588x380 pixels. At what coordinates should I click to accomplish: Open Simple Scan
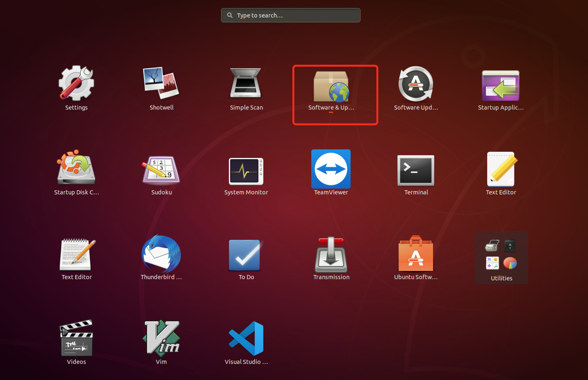246,84
